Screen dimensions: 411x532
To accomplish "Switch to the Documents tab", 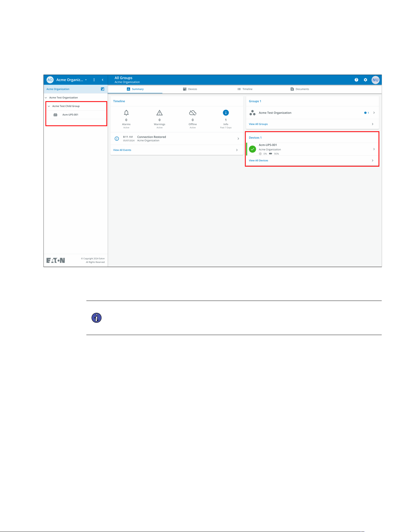I will coord(300,89).
